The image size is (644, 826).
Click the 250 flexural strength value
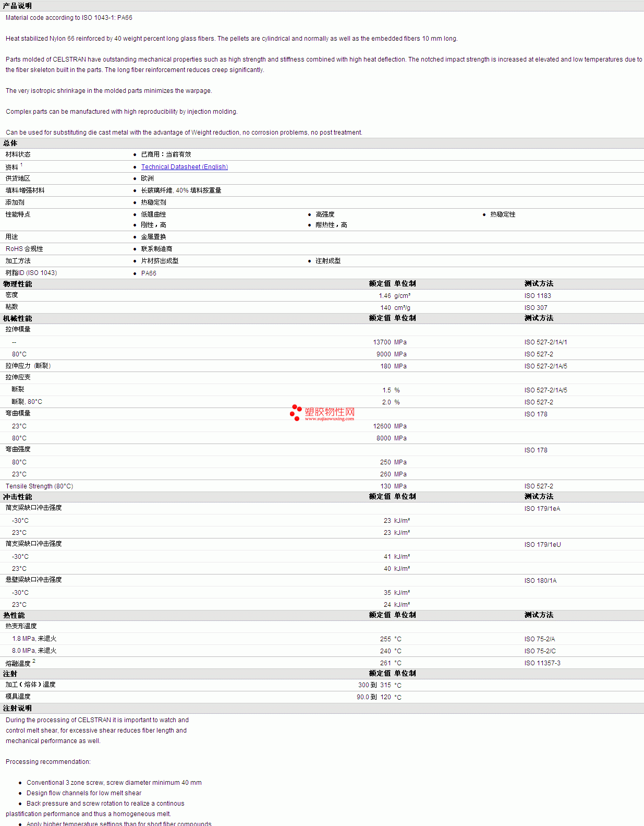click(386, 462)
